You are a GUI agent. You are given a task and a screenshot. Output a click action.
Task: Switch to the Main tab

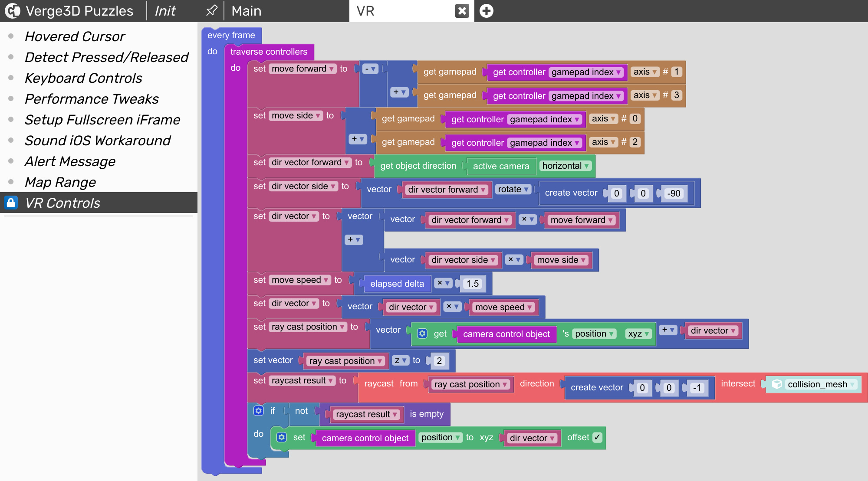click(x=247, y=11)
